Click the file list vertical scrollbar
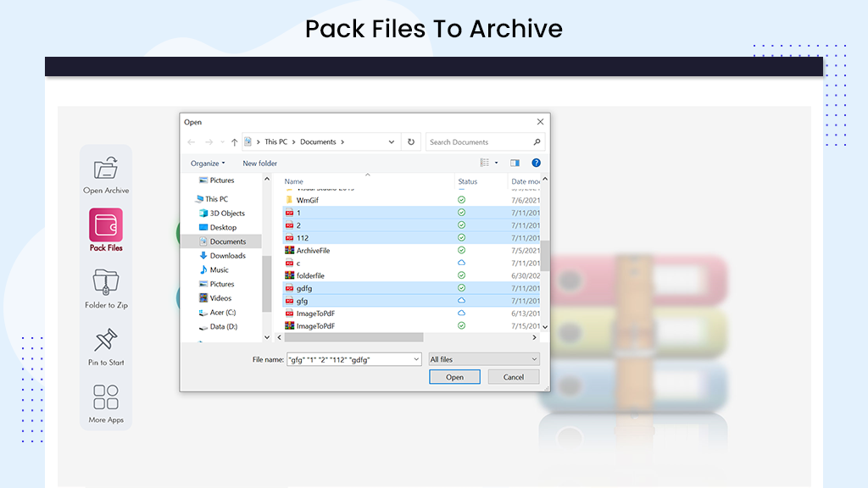868x488 pixels. tap(545, 256)
